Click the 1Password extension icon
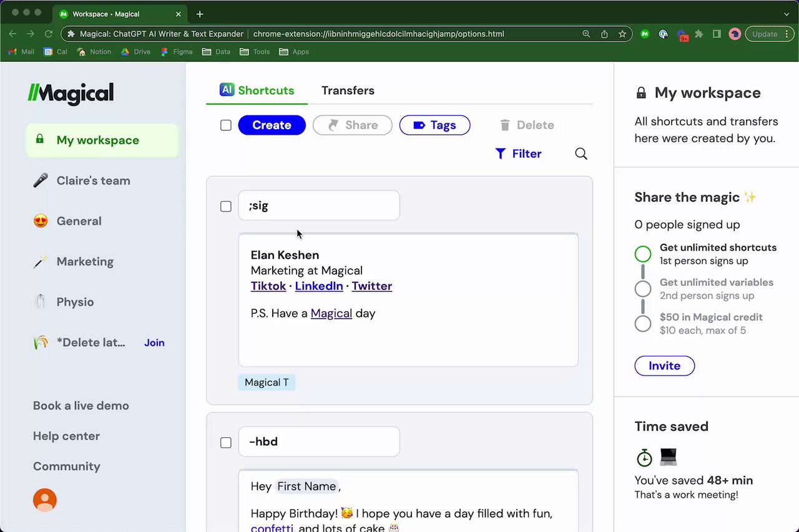 point(664,34)
